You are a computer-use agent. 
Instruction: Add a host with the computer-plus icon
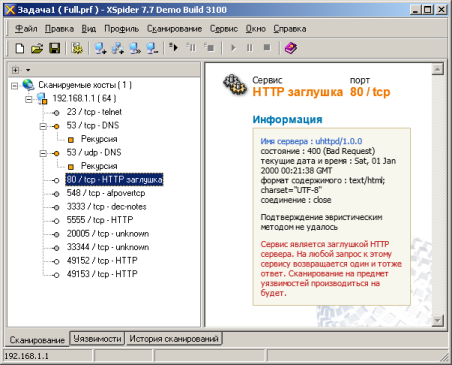(x=100, y=48)
